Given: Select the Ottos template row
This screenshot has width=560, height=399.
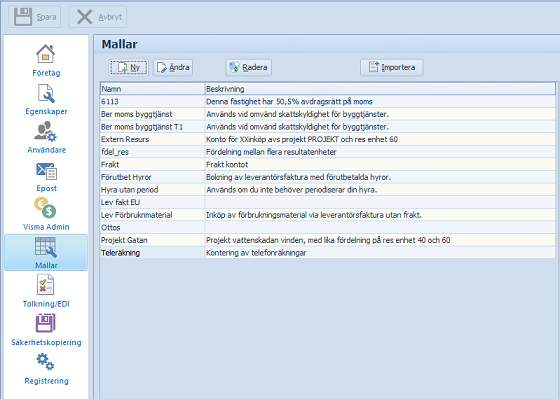Looking at the screenshot, I should click(x=328, y=228).
